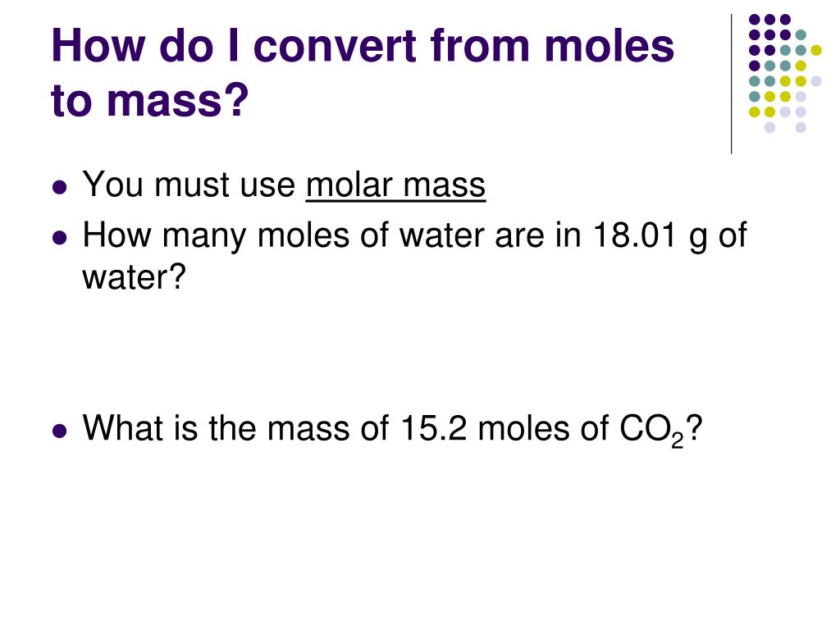Click the underlined 'molar mass' text
The image size is (840, 630).
tap(395, 185)
